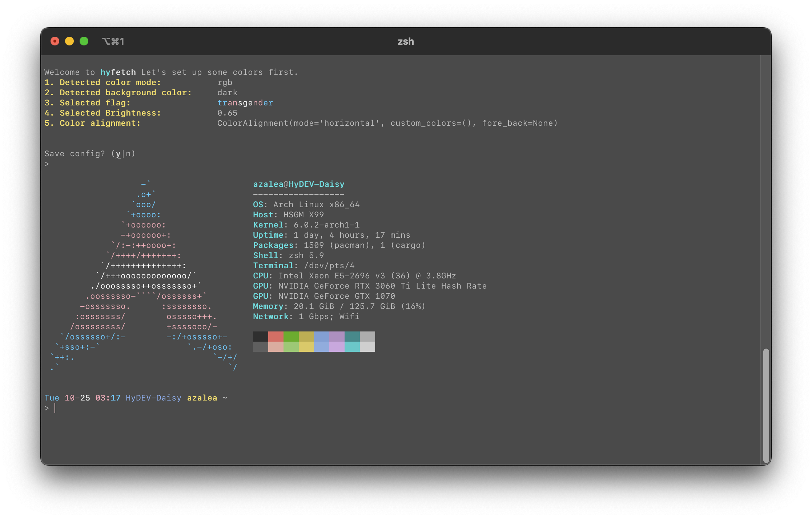The image size is (812, 519).
Task: Click the yellow minimize window button
Action: 69,41
